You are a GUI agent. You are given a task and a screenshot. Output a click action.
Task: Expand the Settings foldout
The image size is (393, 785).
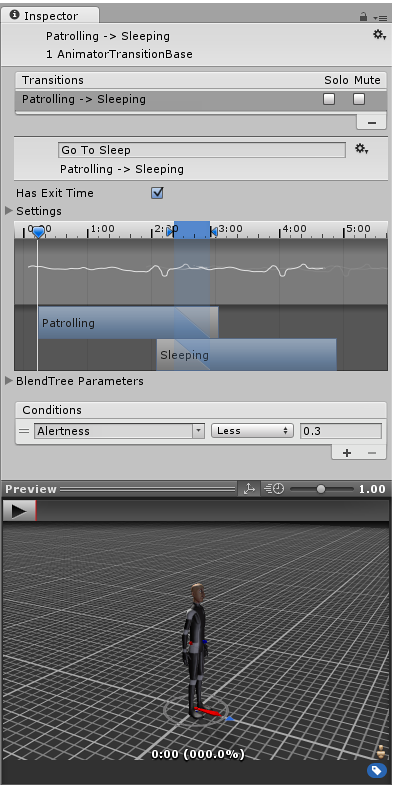(x=9, y=211)
